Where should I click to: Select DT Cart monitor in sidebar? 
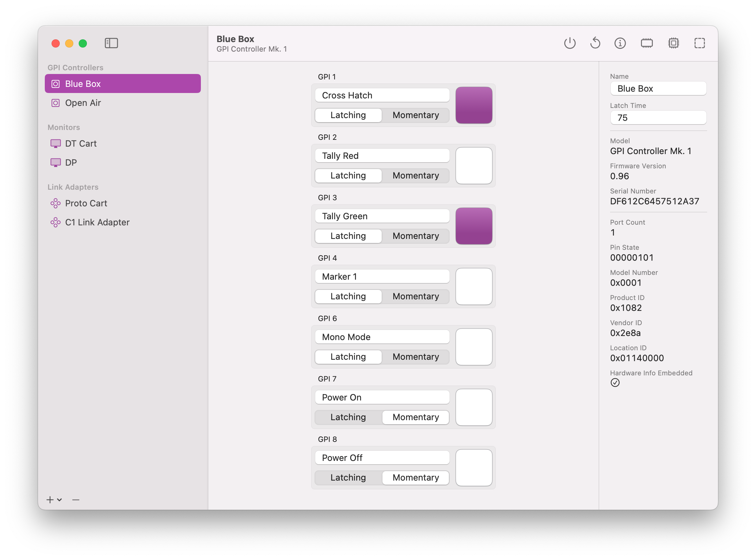click(x=81, y=144)
